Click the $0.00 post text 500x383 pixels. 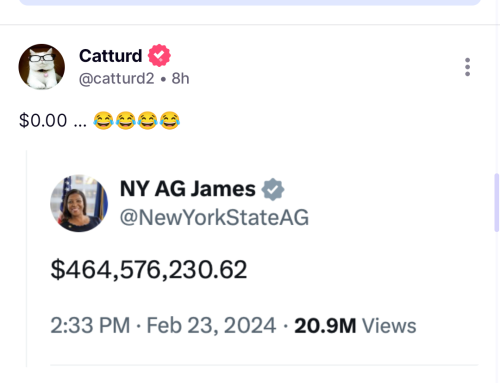pos(43,120)
